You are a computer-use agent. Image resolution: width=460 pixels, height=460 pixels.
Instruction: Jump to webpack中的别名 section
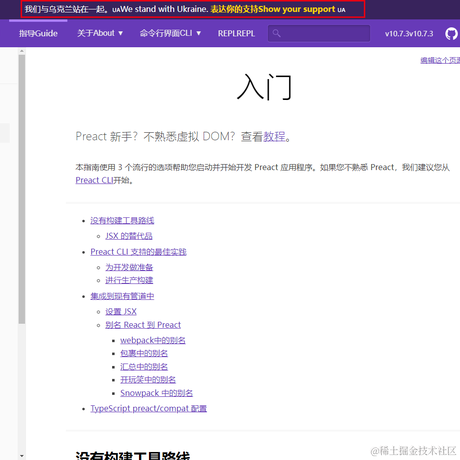pyautogui.click(x=153, y=340)
